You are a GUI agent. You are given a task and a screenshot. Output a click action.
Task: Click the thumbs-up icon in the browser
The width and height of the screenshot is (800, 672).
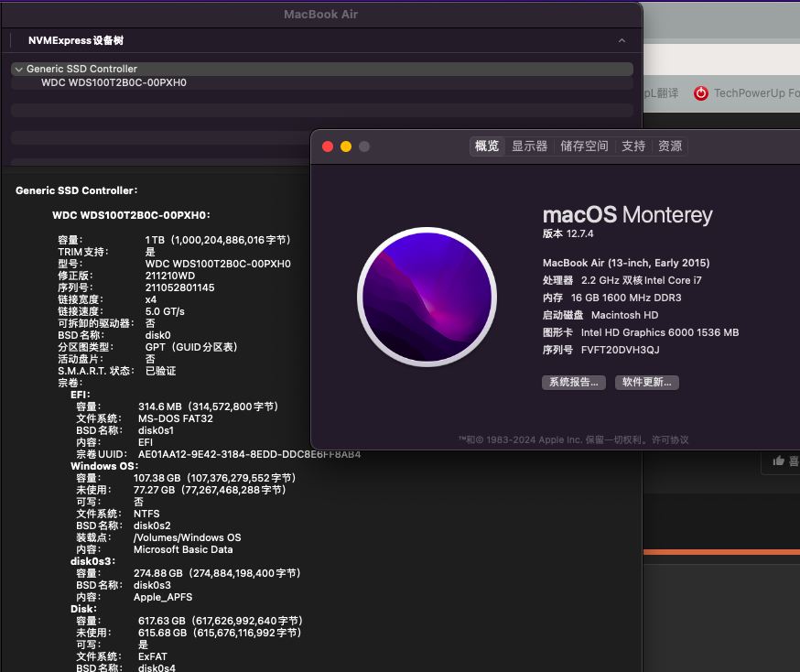point(779,461)
